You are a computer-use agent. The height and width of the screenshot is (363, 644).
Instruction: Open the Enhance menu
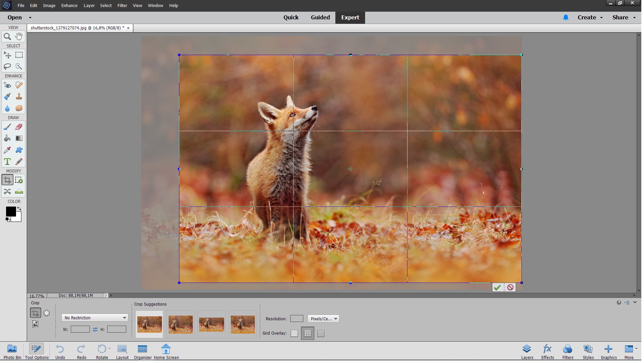point(69,5)
